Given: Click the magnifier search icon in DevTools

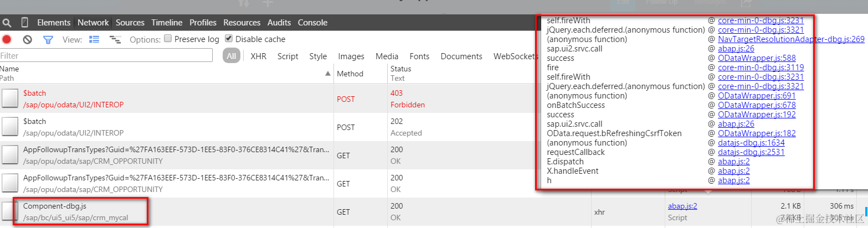Looking at the screenshot, I should click(x=7, y=23).
